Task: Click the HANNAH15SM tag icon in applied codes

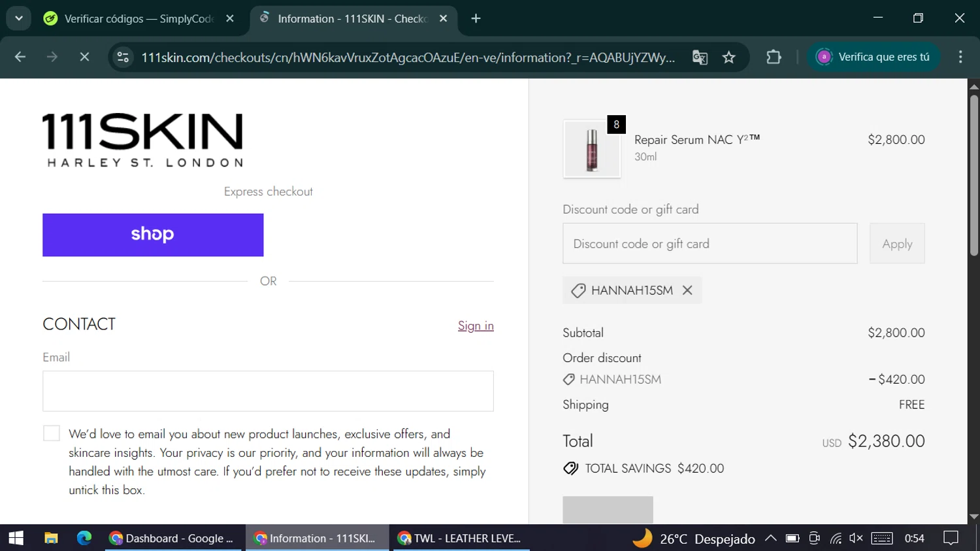Action: click(578, 290)
